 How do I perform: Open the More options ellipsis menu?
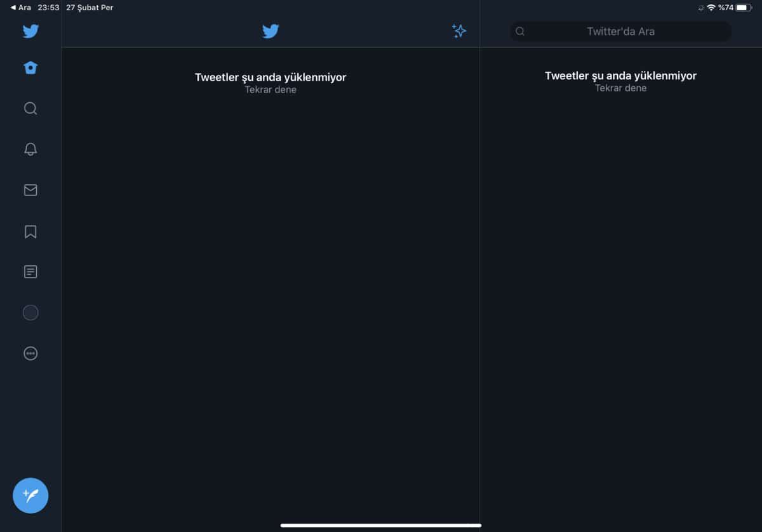[x=30, y=354]
